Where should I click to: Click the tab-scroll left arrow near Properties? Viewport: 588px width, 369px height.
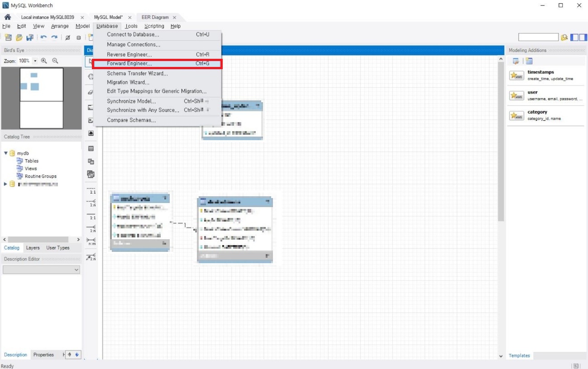pos(69,355)
